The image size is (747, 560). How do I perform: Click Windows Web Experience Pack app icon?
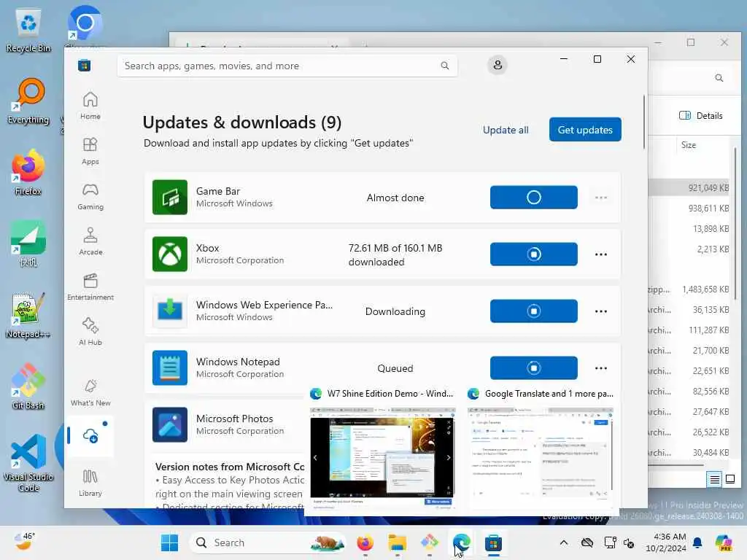point(170,311)
